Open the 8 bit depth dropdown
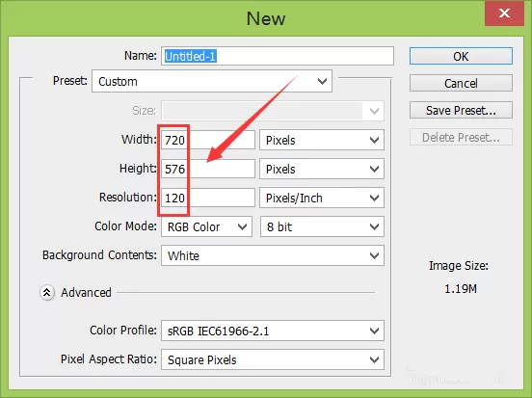 pyautogui.click(x=322, y=226)
